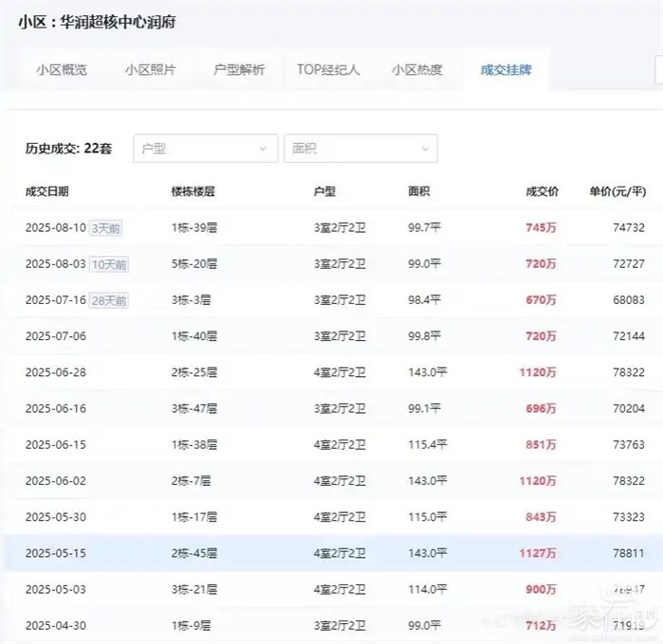Click the 3天前 tag badge
Viewport: 663px width, 644px height.
tap(109, 228)
